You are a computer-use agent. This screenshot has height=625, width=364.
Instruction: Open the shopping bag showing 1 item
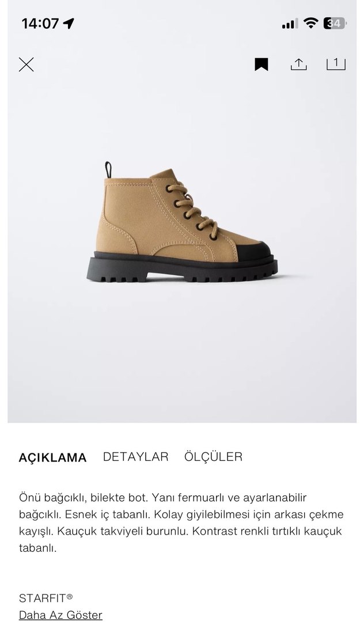336,64
